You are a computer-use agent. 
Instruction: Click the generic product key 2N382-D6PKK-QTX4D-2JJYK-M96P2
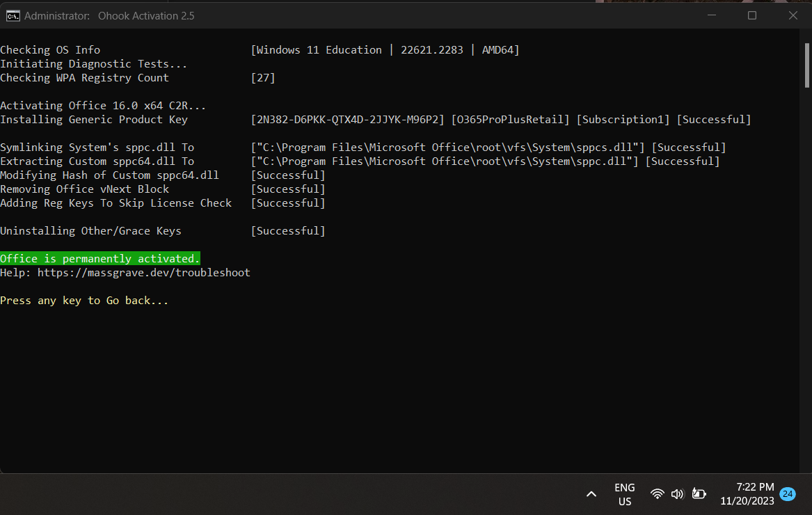tap(347, 120)
